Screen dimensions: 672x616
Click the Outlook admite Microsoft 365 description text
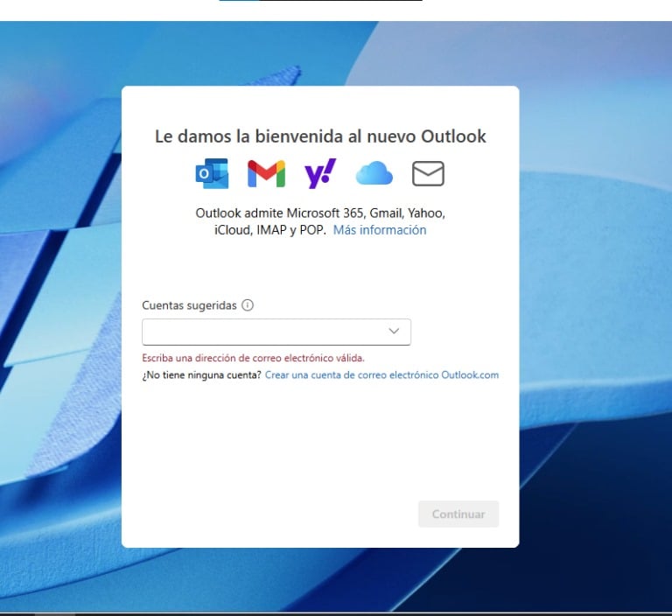[320, 221]
